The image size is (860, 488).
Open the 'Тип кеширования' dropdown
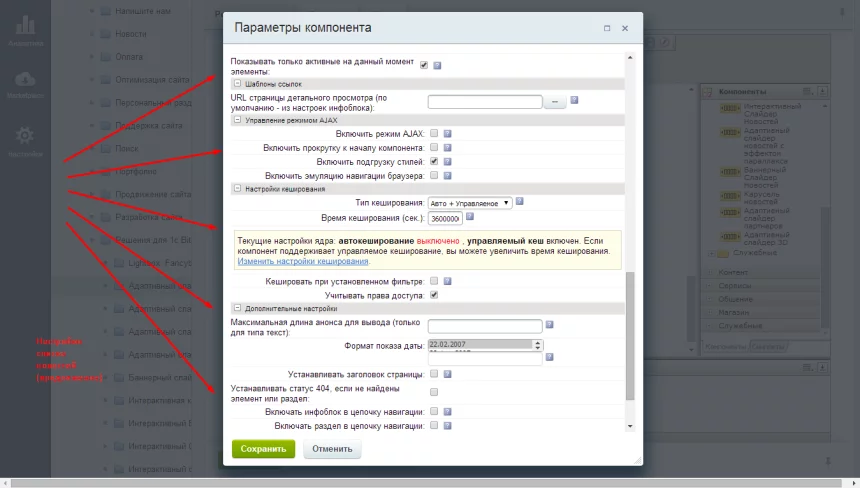(469, 203)
